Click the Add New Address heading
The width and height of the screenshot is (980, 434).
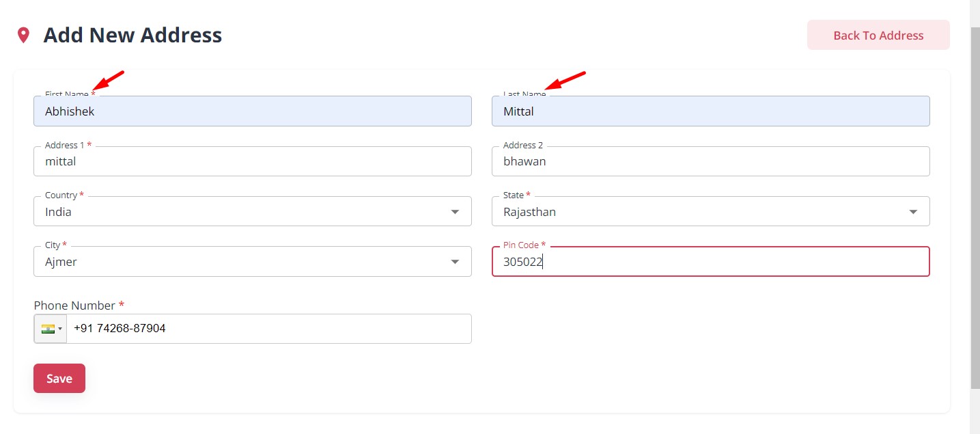pyautogui.click(x=132, y=36)
